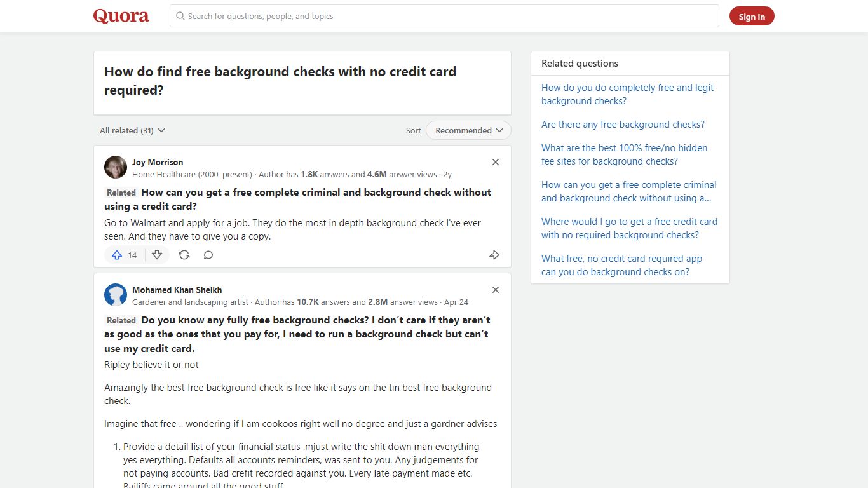
Task: Open question about free complete criminal check
Action: [297, 199]
